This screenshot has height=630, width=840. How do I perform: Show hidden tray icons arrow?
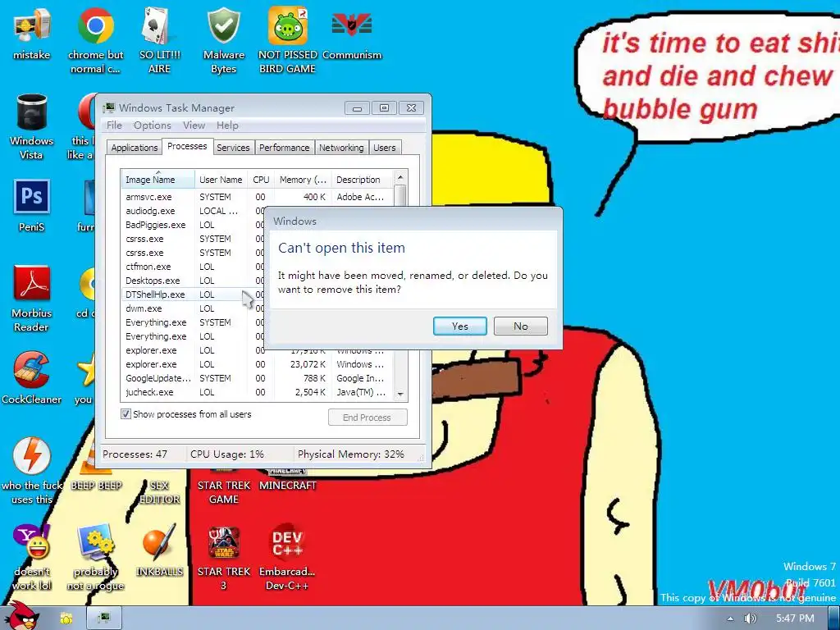[729, 619]
